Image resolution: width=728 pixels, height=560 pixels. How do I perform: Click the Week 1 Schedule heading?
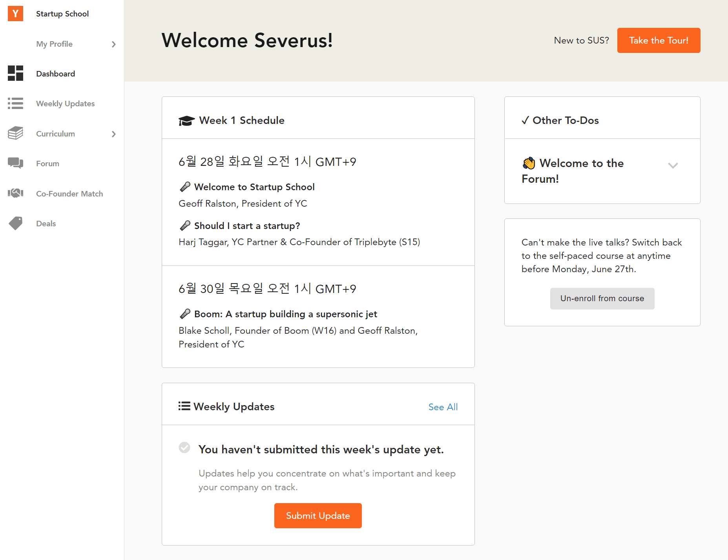pyautogui.click(x=242, y=120)
